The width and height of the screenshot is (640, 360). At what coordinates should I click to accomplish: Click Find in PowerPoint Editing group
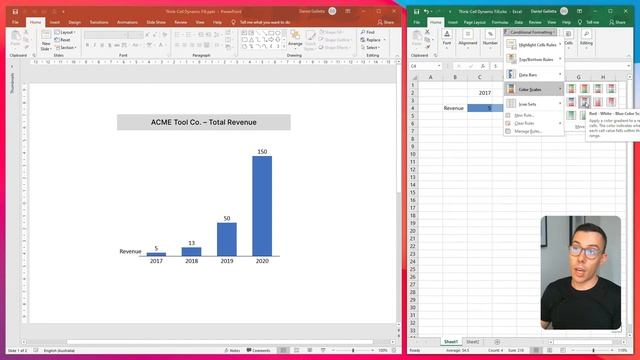click(x=368, y=32)
